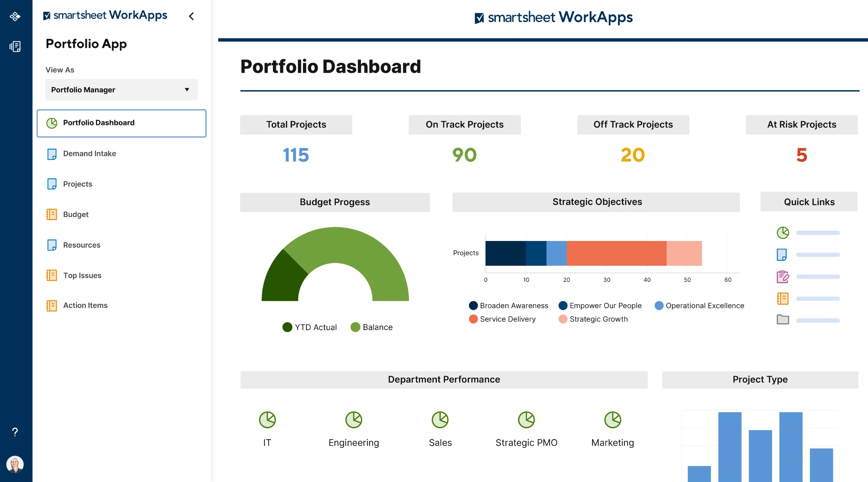Viewport: 868px width, 482px height.
Task: Click the Service Delivery orange bar segment
Action: [616, 253]
